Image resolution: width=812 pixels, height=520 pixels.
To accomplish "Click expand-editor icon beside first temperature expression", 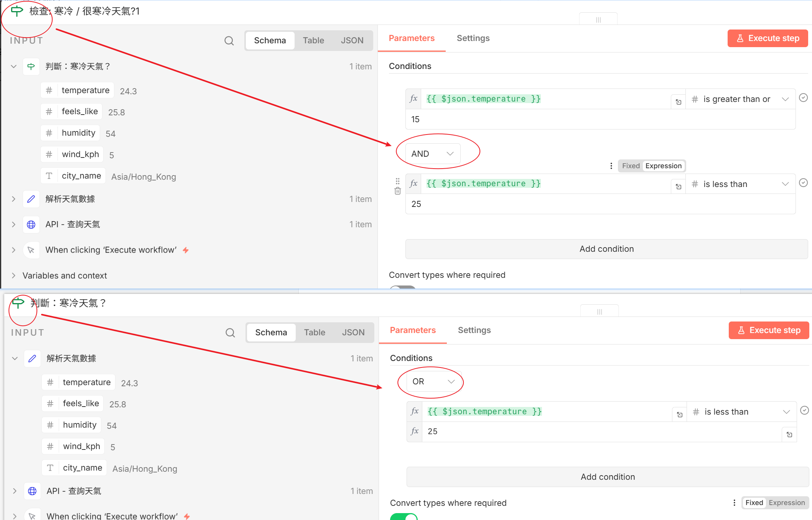I will point(678,102).
